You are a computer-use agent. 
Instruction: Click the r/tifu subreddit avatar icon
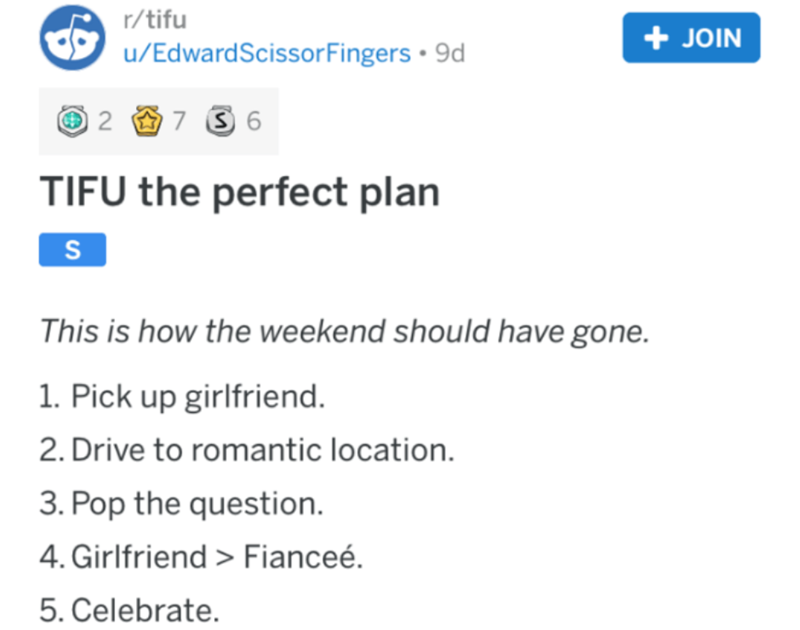pyautogui.click(x=68, y=38)
